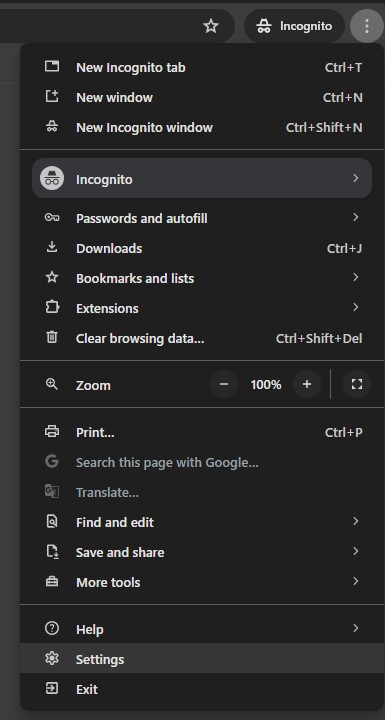Click Search this page with Google
Viewport: 385px width, 720px height.
pos(202,462)
